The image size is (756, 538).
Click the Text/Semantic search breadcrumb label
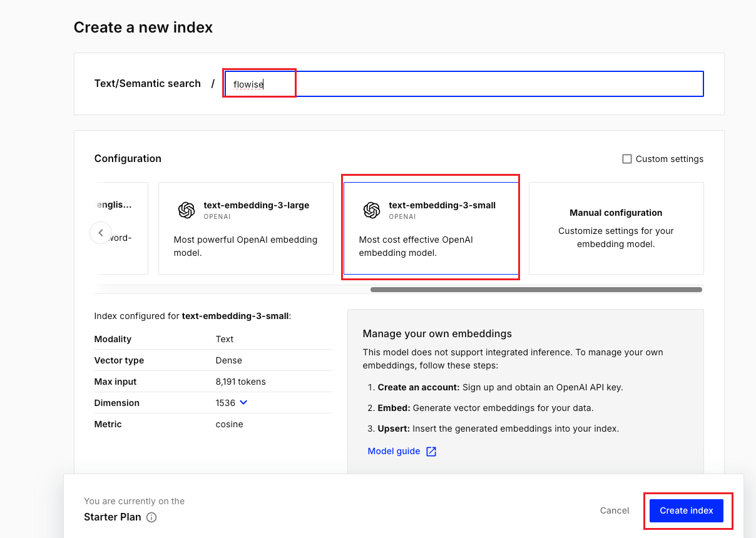point(147,83)
